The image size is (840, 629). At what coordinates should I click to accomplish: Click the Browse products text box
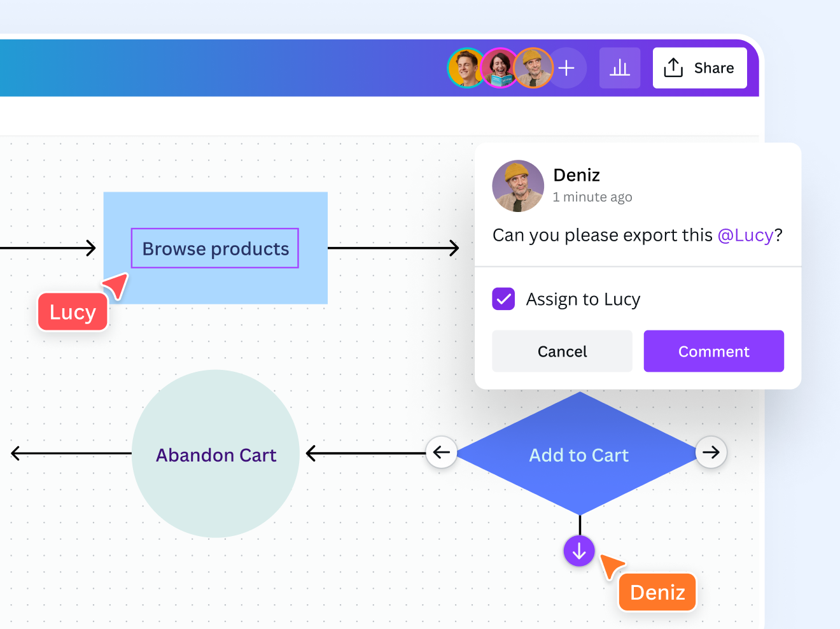[215, 248]
